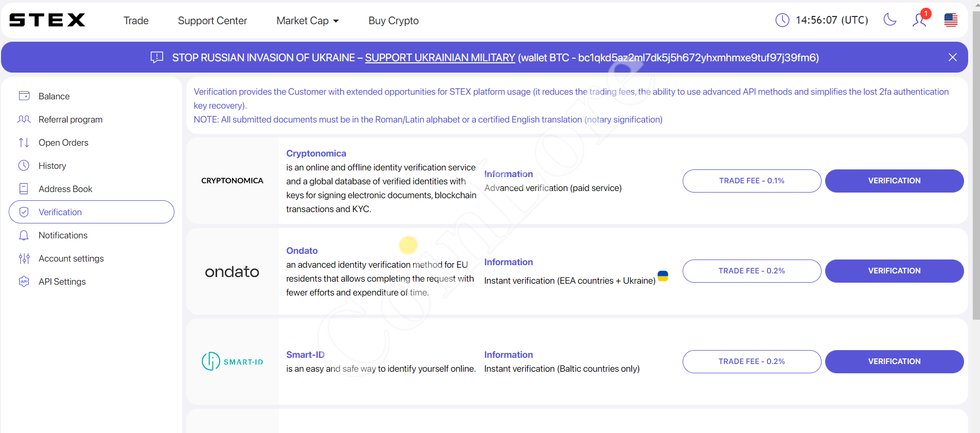
Task: Start Ondato VERIFICATION
Action: pyautogui.click(x=894, y=271)
